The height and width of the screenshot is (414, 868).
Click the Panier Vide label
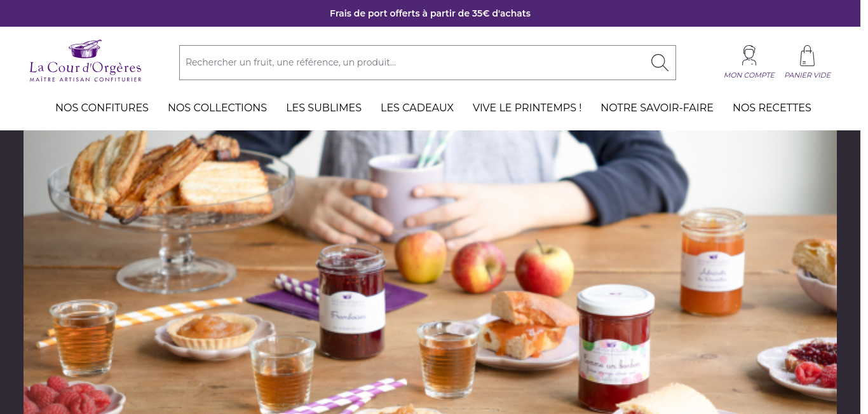(x=807, y=75)
